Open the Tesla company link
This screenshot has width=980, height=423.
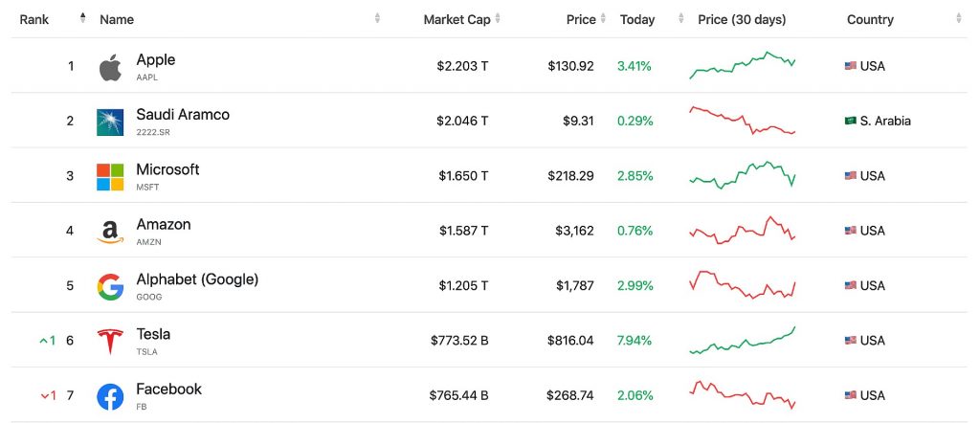(153, 334)
